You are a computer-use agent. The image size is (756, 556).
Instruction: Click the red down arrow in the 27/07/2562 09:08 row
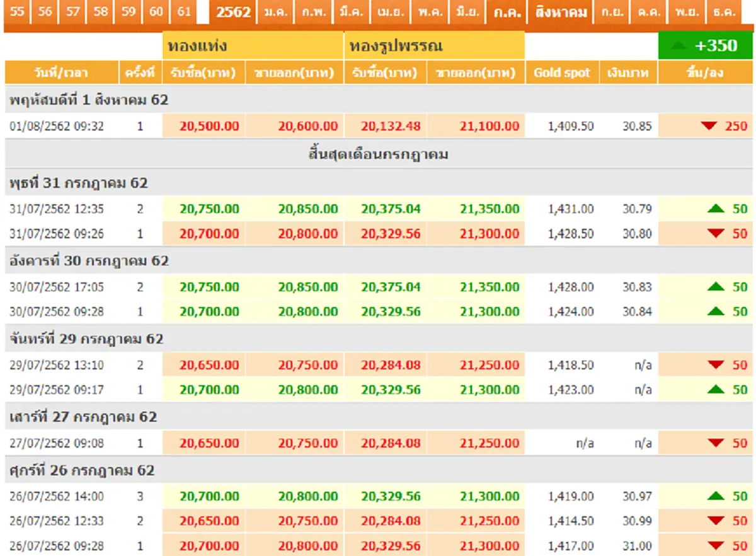point(716,443)
